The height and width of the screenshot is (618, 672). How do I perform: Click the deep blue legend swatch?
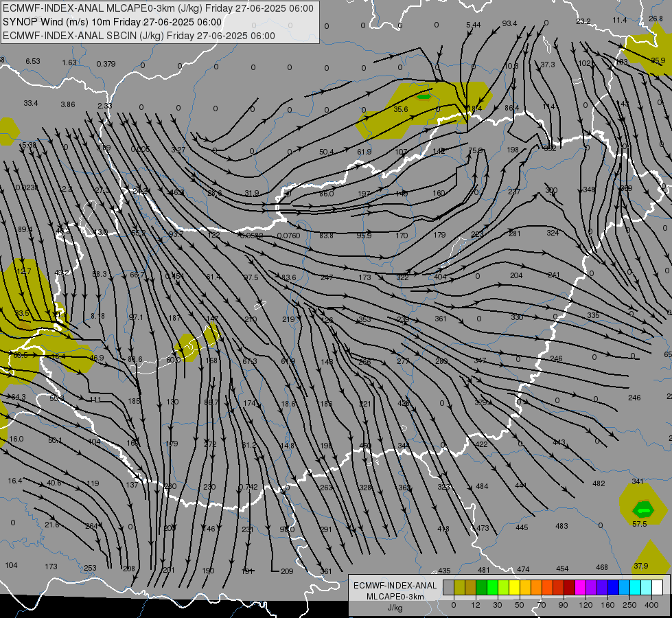tap(613, 588)
